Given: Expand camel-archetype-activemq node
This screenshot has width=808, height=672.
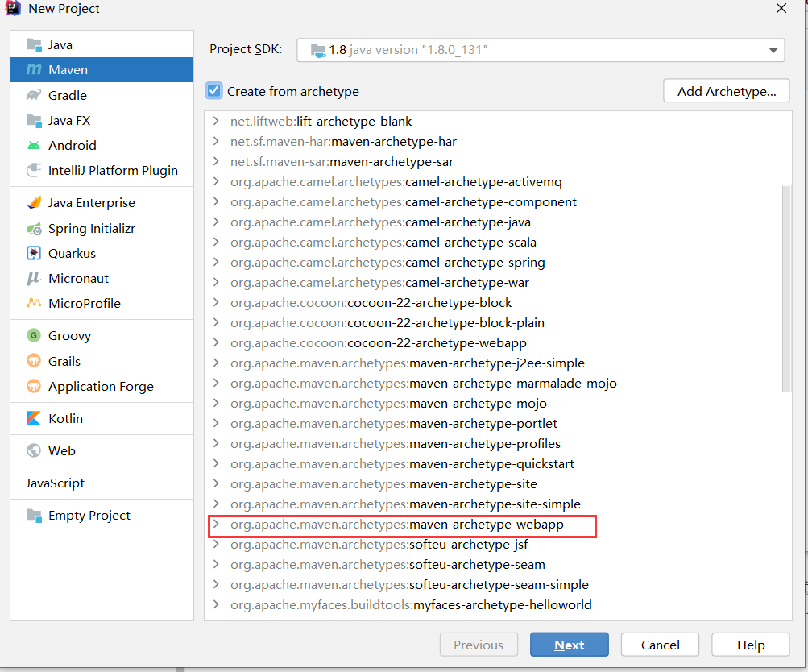Looking at the screenshot, I should pyautogui.click(x=217, y=181).
